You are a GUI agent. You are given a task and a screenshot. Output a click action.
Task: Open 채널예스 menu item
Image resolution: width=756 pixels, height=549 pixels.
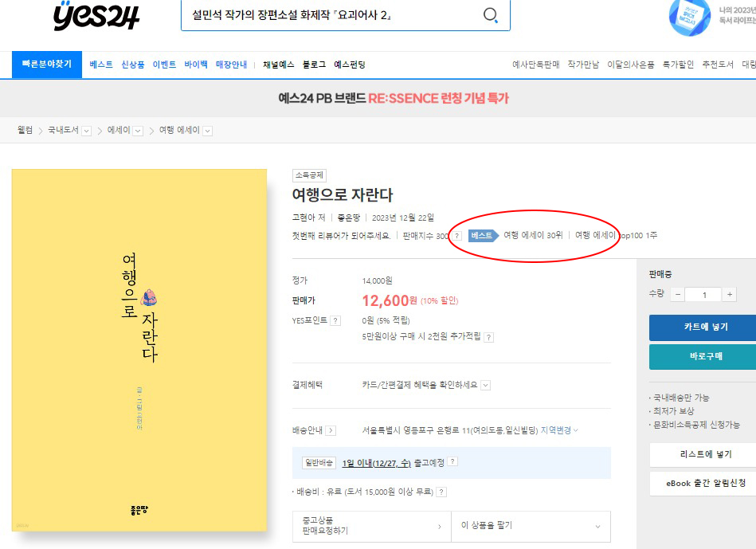click(279, 65)
